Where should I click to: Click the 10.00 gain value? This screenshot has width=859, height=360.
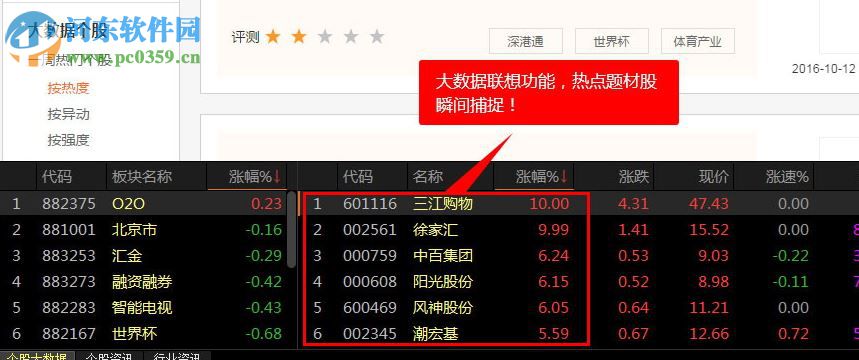[549, 204]
